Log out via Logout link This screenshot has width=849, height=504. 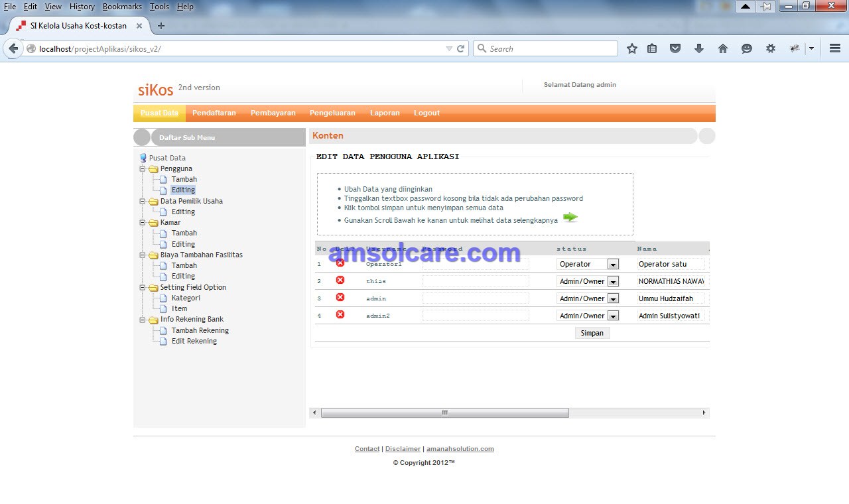click(x=427, y=113)
